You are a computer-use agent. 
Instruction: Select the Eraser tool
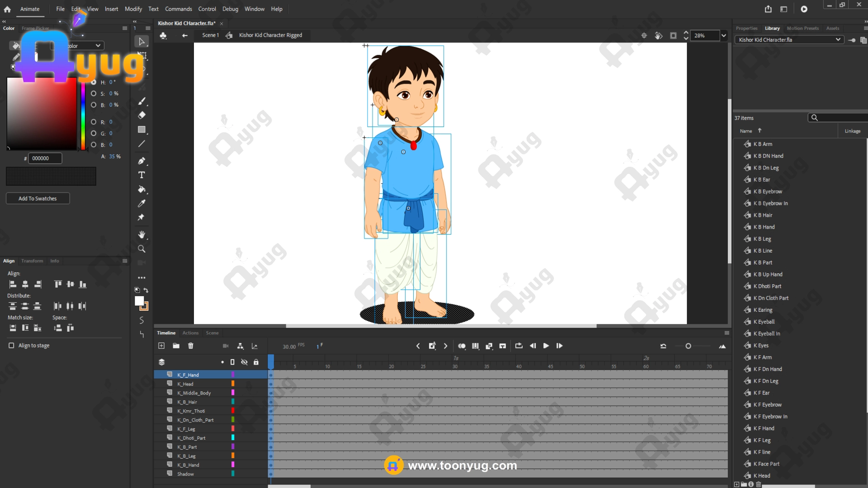pos(142,115)
